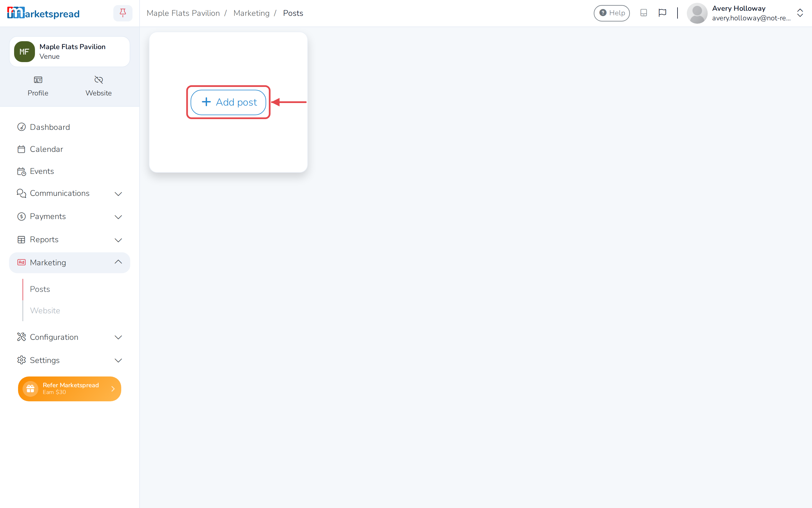Expand the Settings menu chevron

pyautogui.click(x=118, y=360)
